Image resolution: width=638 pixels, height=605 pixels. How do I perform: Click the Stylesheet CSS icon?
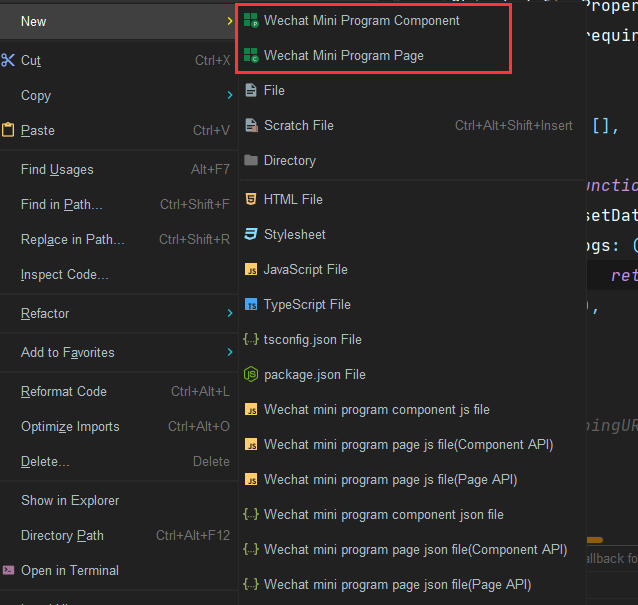tap(251, 234)
